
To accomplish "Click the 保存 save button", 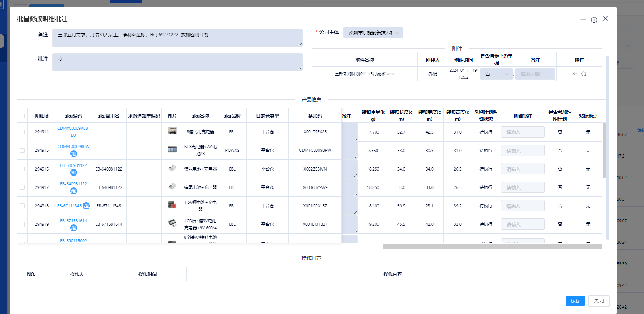I will (575, 301).
